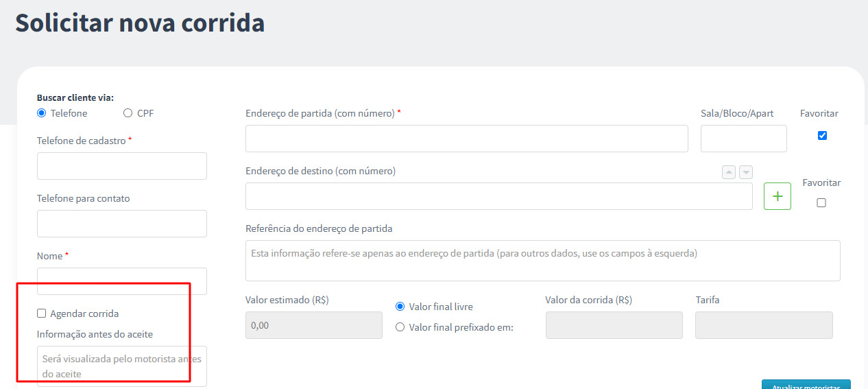868x389 pixels.
Task: Click the Sala/Bloco/Apart field
Action: pos(744,139)
